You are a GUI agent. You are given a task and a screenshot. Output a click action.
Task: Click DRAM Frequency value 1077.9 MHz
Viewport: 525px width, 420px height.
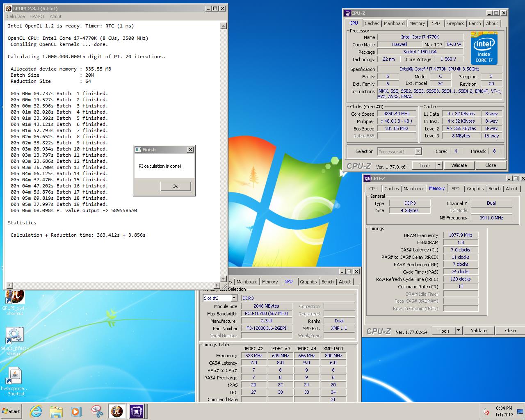pos(461,235)
